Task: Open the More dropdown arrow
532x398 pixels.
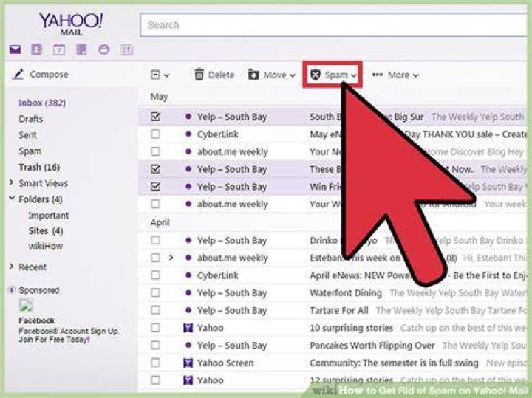Action: [x=415, y=75]
